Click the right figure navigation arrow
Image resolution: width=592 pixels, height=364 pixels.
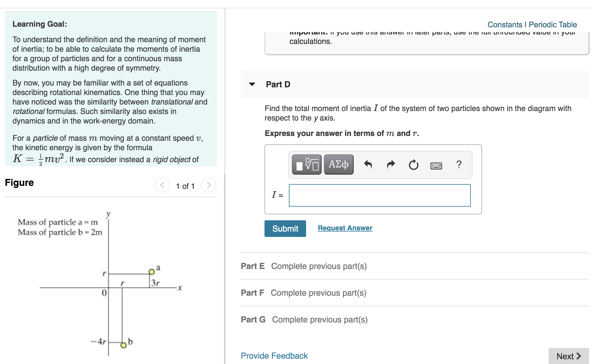pyautogui.click(x=209, y=185)
